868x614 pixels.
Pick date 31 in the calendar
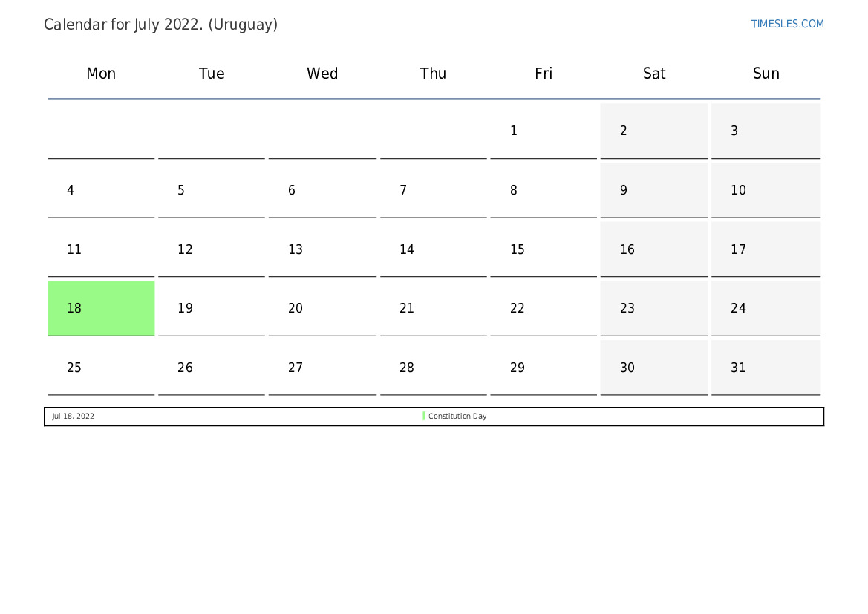[766, 368]
